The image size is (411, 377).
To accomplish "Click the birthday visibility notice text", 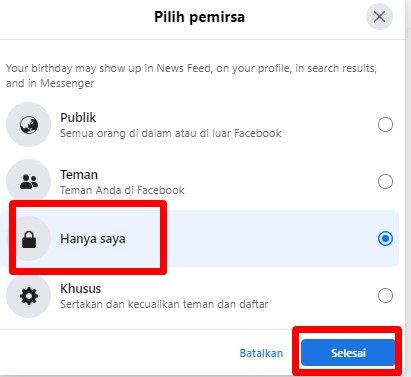I will point(191,75).
